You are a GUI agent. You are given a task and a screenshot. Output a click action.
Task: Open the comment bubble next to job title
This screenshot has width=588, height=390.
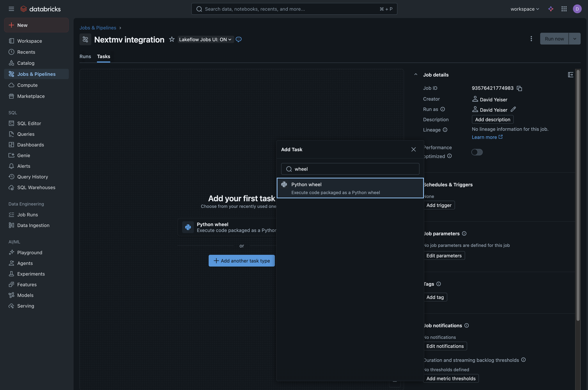tap(239, 39)
